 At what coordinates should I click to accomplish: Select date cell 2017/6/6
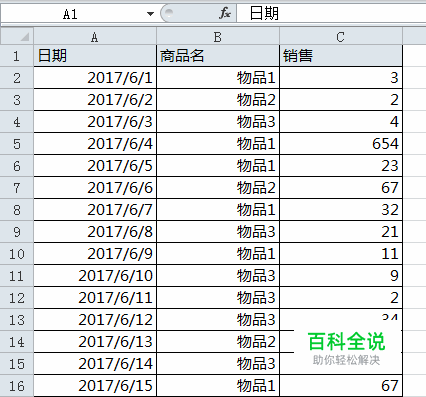pos(95,188)
